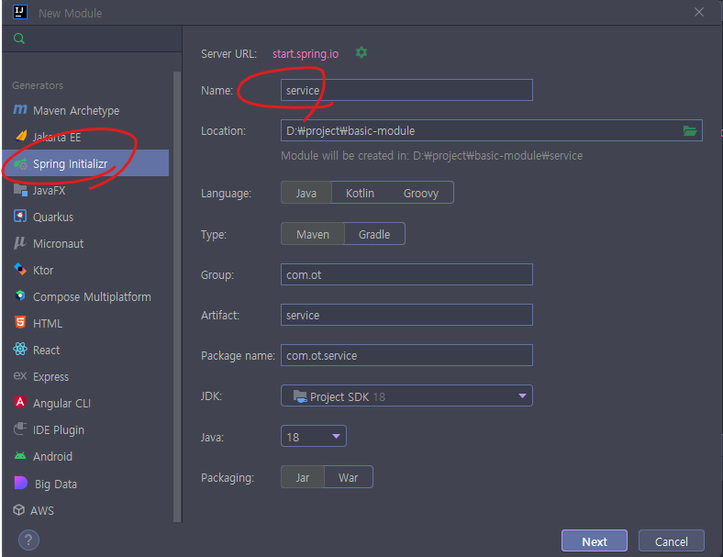The image size is (723, 557).
Task: Select Maven Archetype generator
Action: pyautogui.click(x=86, y=110)
